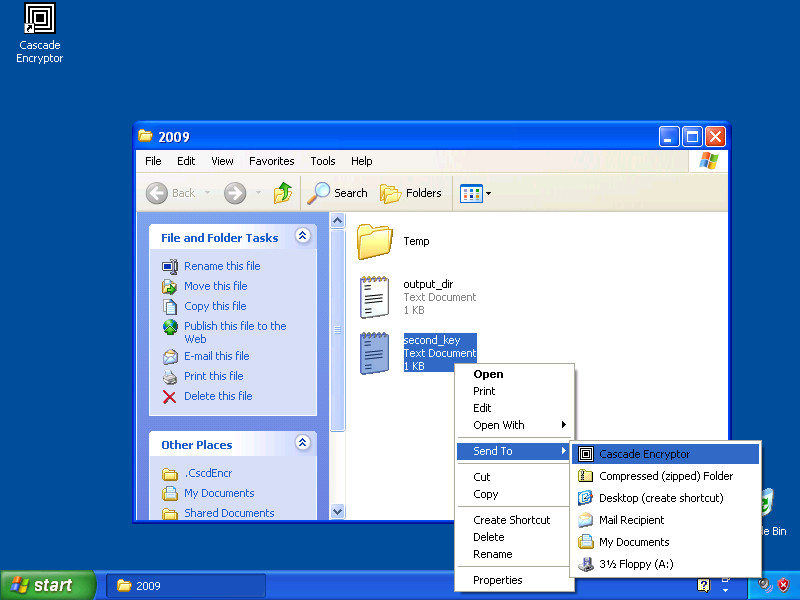The image size is (800, 600).
Task: Click E-mail this file link
Action: point(216,356)
